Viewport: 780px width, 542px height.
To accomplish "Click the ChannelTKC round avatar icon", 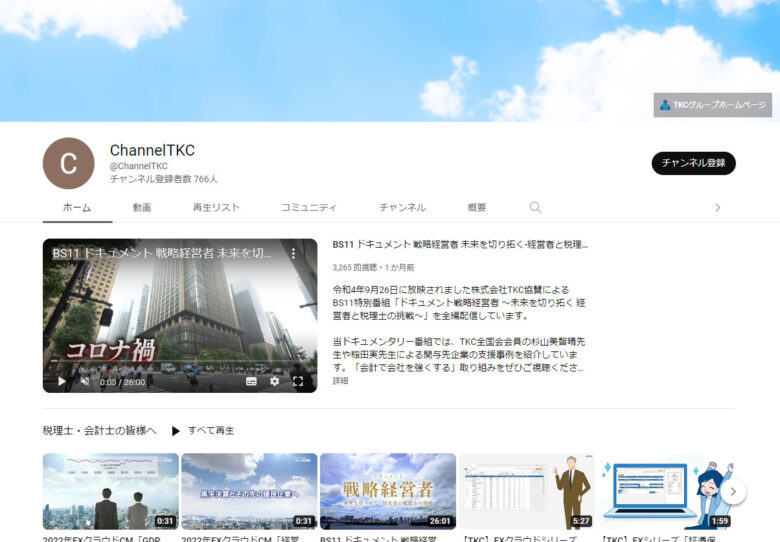I will coord(69,163).
